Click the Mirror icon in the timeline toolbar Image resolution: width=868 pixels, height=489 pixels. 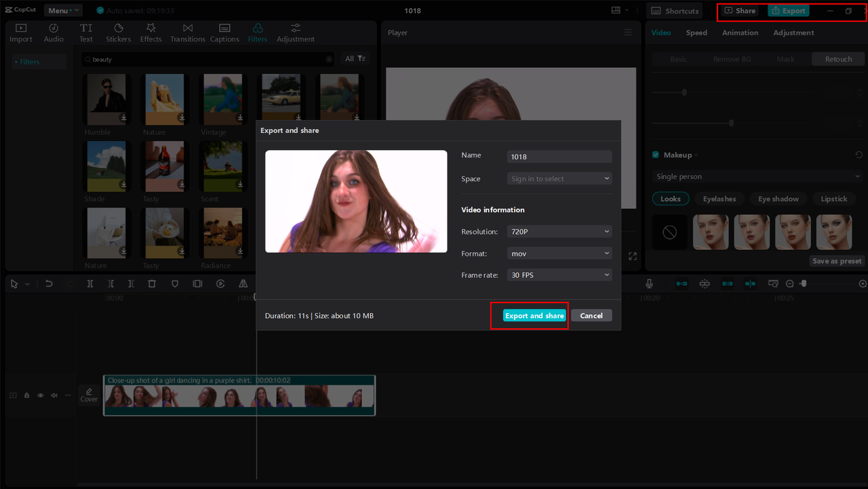[243, 283]
